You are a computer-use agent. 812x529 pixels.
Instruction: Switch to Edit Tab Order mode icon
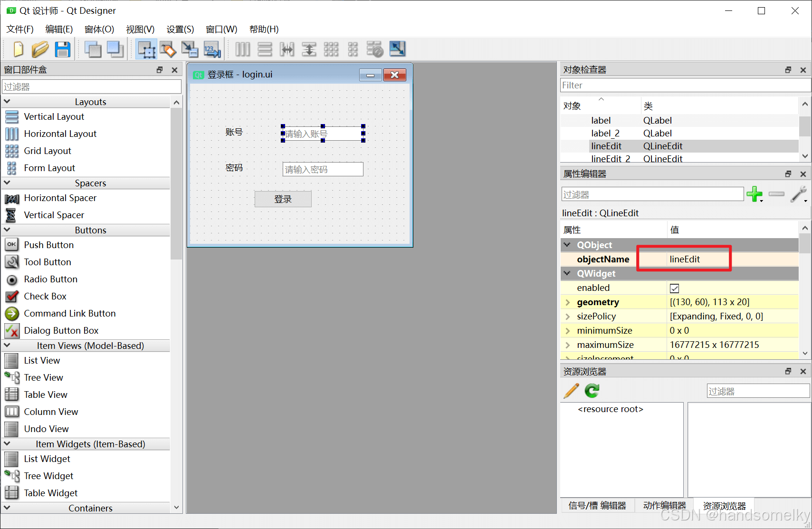pos(212,49)
